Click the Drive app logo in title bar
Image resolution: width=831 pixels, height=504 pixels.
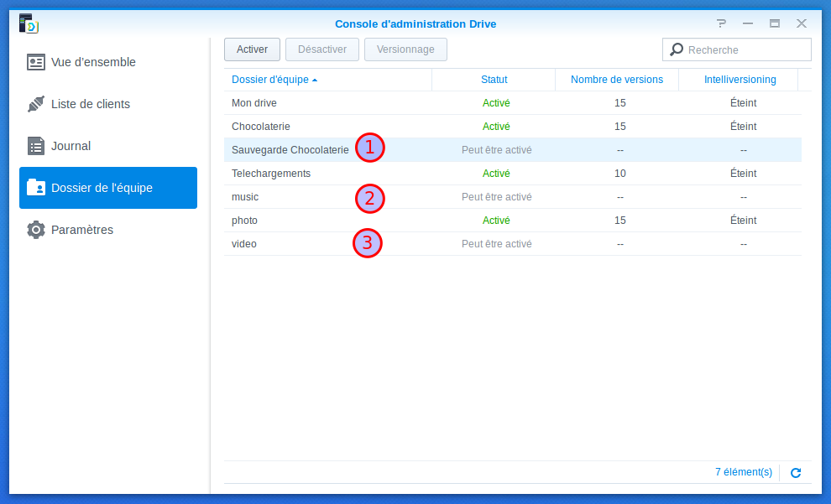point(29,23)
